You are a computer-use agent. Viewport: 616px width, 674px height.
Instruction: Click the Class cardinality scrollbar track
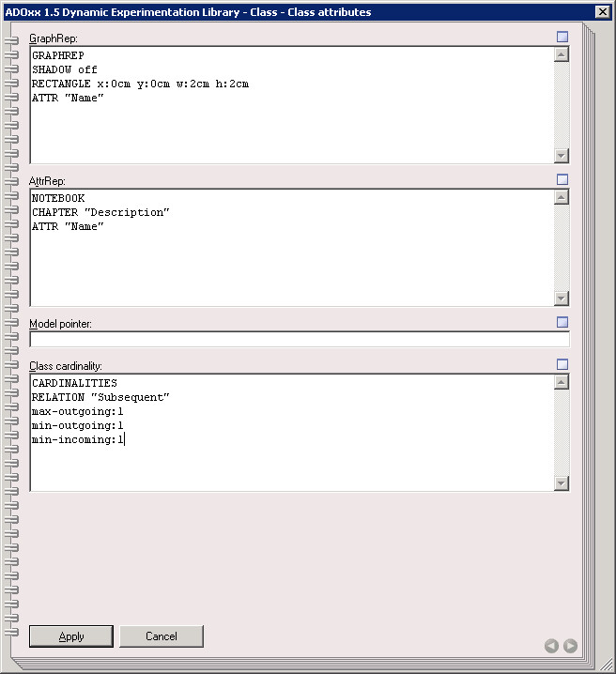tap(562, 432)
